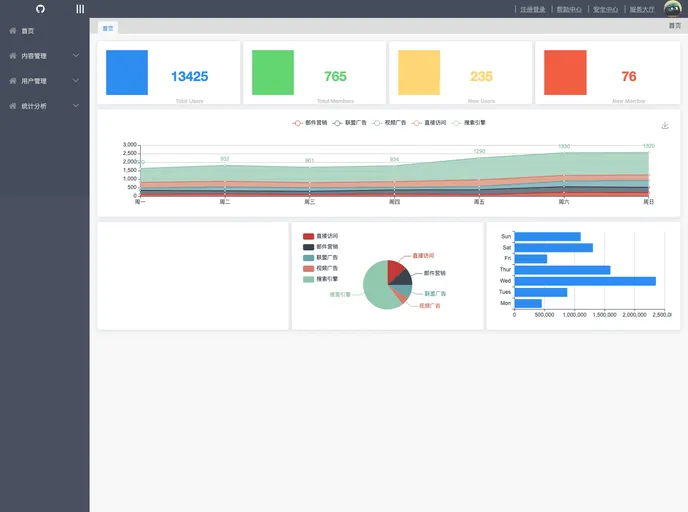
Task: Click the 901 data label on line chart
Action: click(309, 161)
